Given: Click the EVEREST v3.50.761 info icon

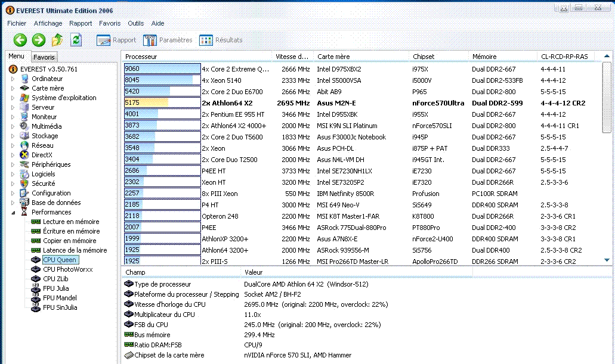Looking at the screenshot, I should [13, 69].
